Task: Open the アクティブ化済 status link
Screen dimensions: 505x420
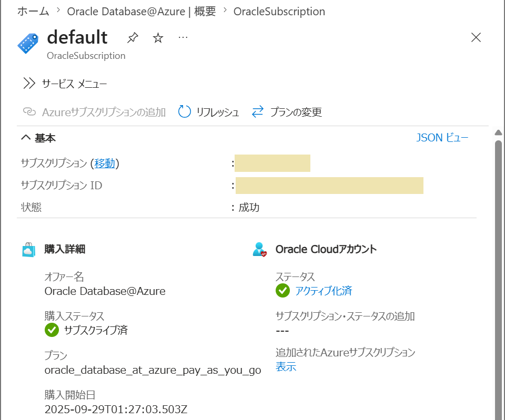Action: tap(324, 291)
